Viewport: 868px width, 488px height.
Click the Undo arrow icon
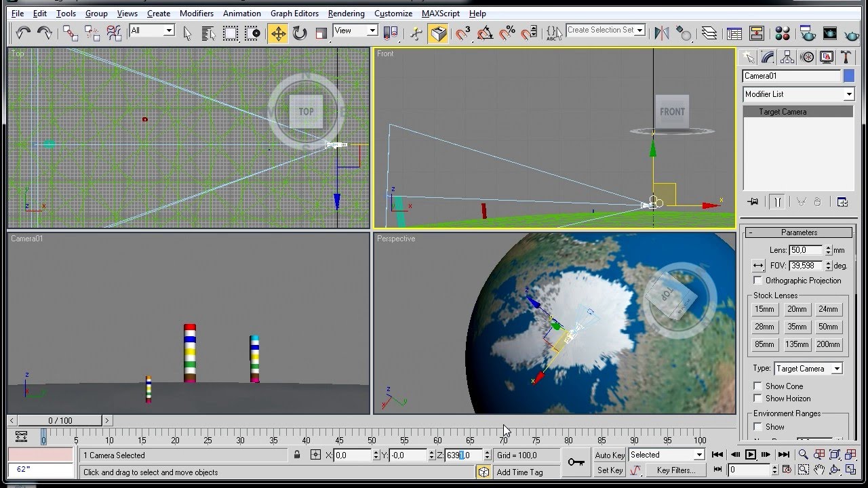point(23,33)
